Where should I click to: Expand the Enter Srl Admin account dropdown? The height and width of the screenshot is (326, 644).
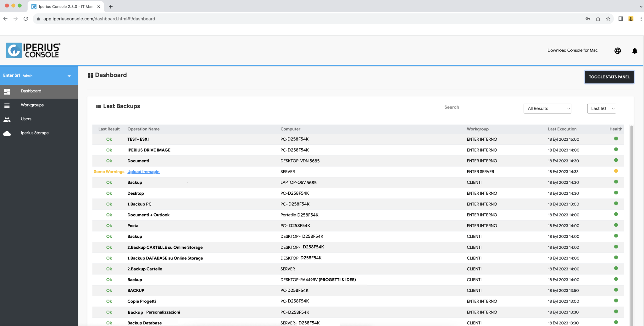coord(69,76)
